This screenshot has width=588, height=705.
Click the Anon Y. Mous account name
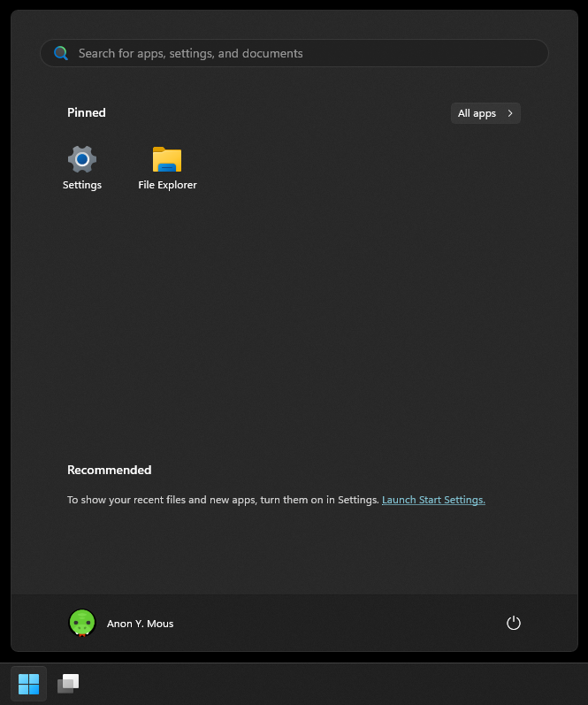(x=141, y=624)
